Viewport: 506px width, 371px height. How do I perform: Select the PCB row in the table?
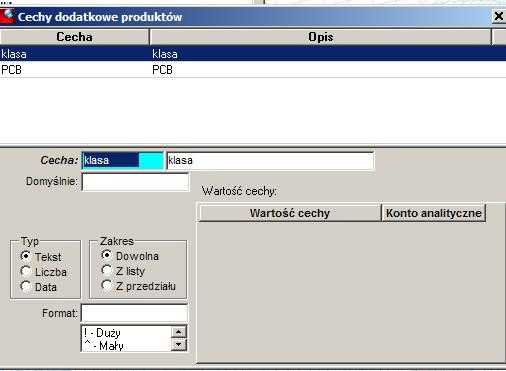point(253,70)
